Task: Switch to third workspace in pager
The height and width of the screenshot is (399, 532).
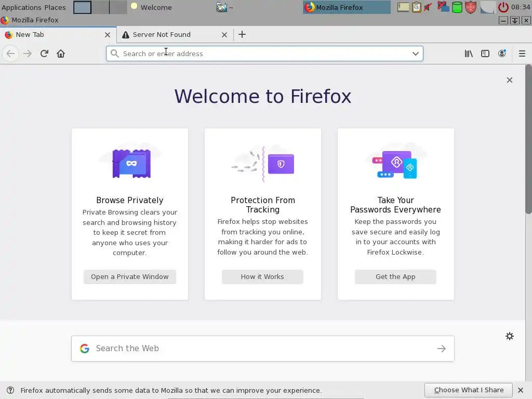Action: coord(118,7)
